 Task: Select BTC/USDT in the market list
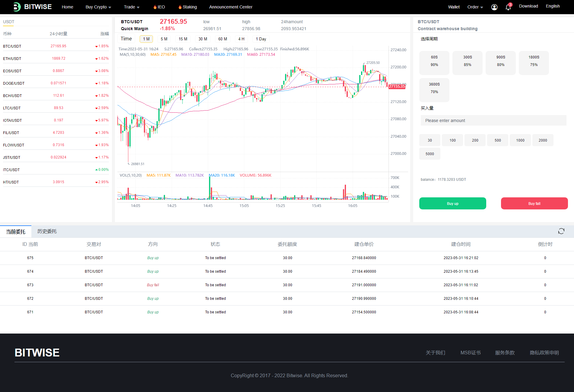(56, 46)
